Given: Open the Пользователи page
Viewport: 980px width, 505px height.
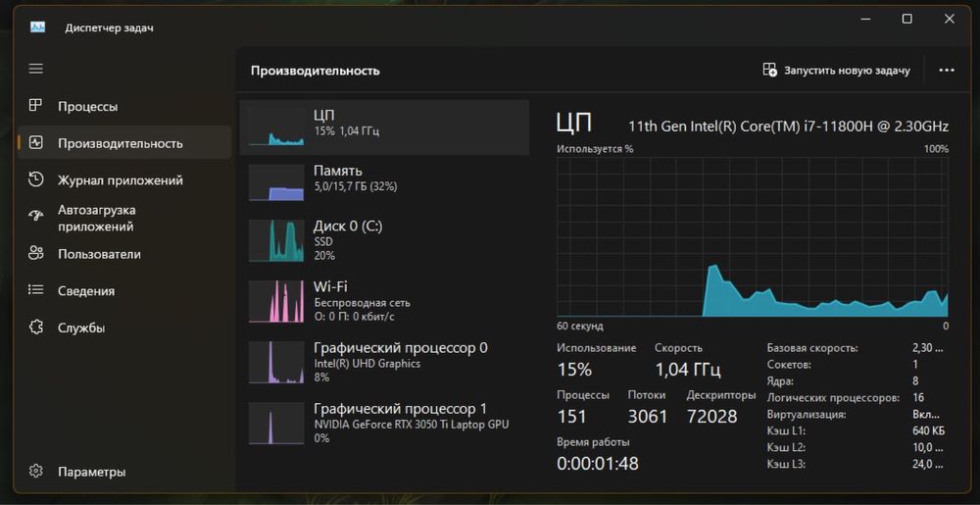Looking at the screenshot, I should (x=124, y=254).
